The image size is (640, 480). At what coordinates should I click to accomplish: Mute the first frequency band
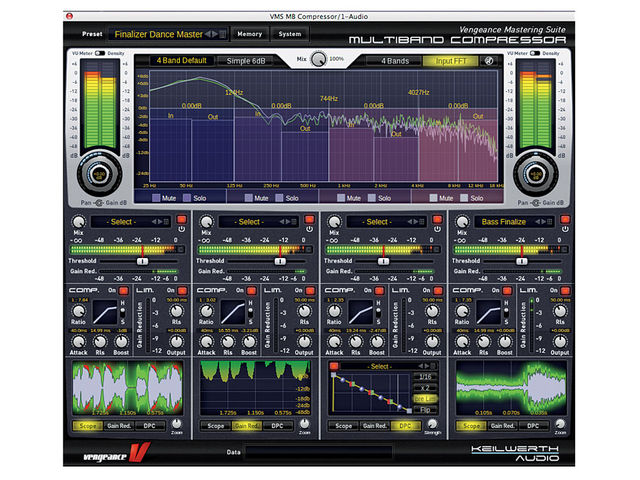[x=156, y=198]
